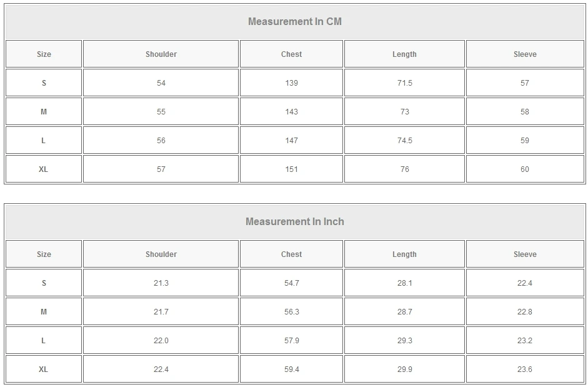
Task: Click the sleeve value 58 for size M
Action: 525,112
